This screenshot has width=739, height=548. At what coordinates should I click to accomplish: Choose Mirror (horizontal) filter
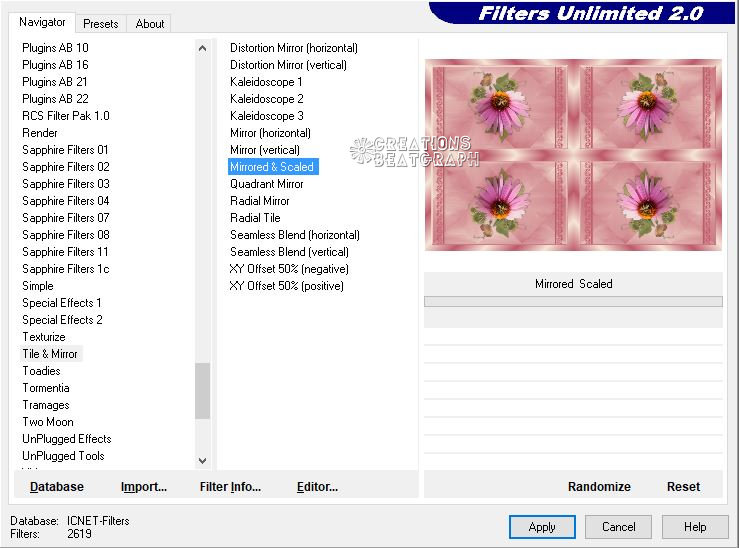point(270,133)
